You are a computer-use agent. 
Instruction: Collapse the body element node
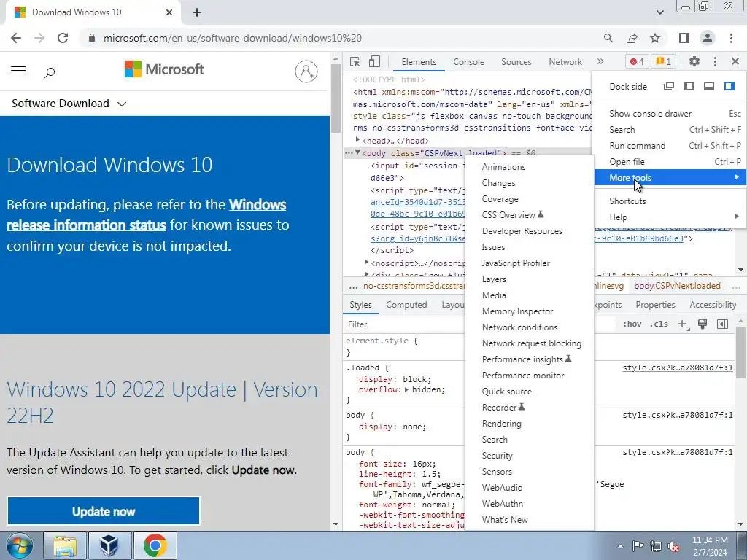tap(357, 152)
